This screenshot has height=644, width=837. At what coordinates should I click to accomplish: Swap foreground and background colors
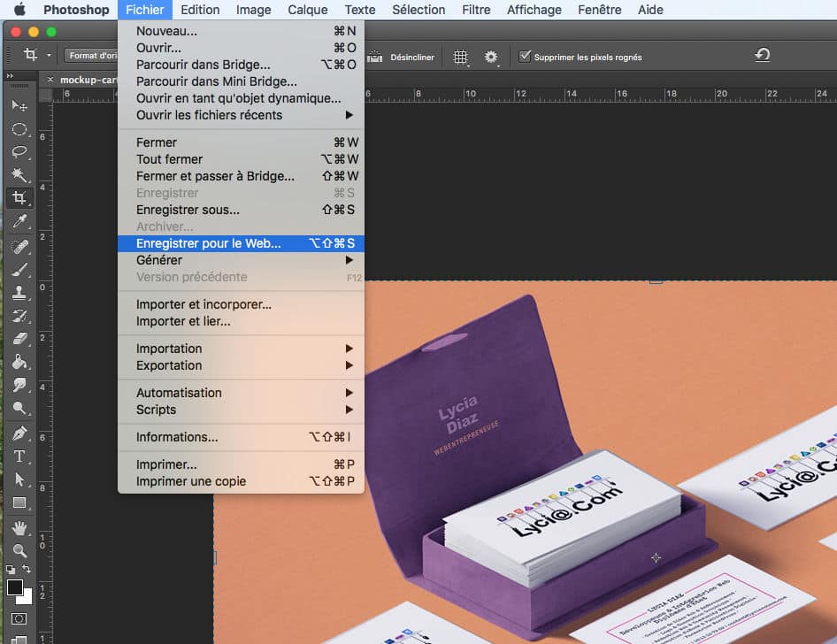point(28,570)
